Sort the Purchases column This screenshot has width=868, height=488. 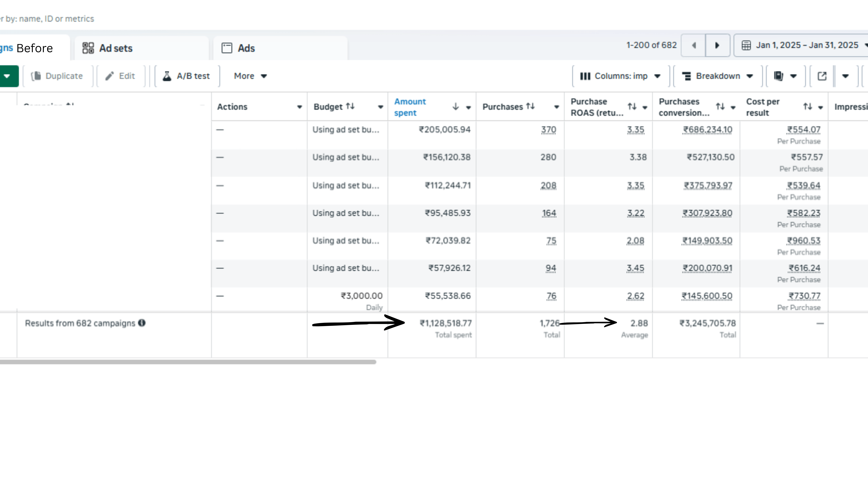530,106
